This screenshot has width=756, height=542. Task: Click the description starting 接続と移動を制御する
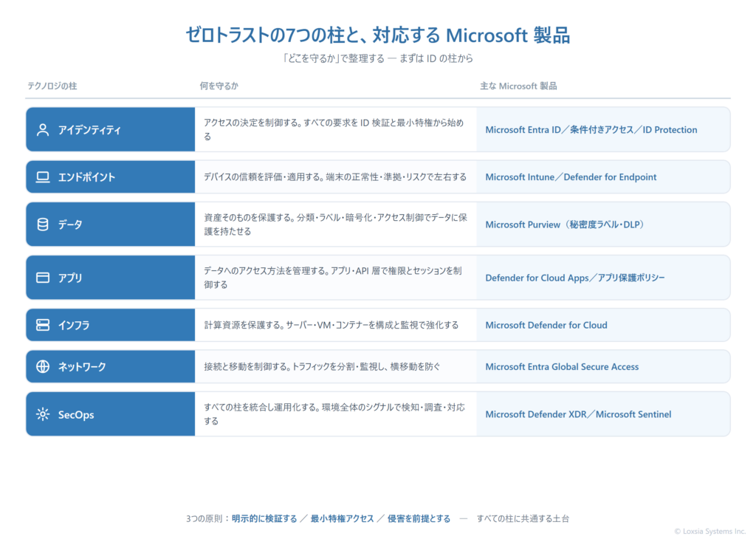322,366
